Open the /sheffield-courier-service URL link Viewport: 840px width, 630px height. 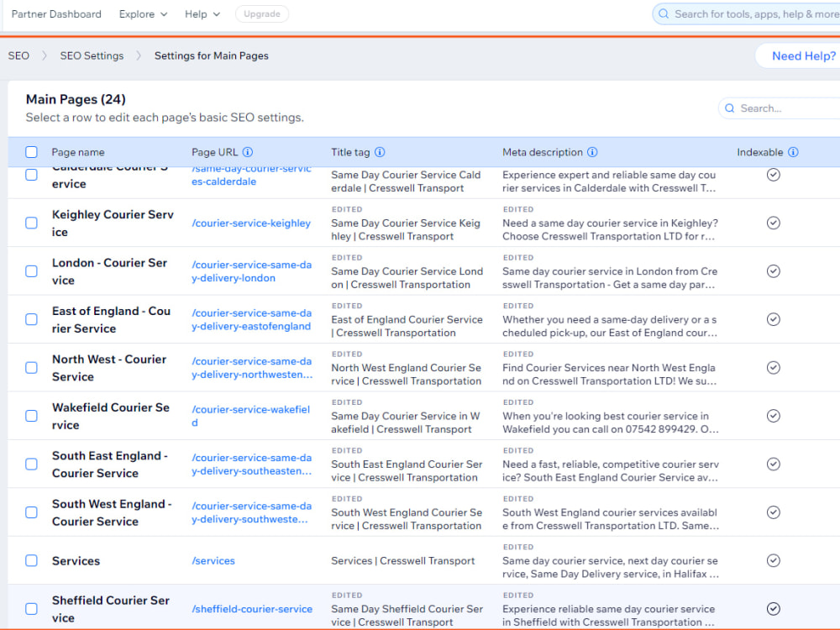[x=252, y=608]
